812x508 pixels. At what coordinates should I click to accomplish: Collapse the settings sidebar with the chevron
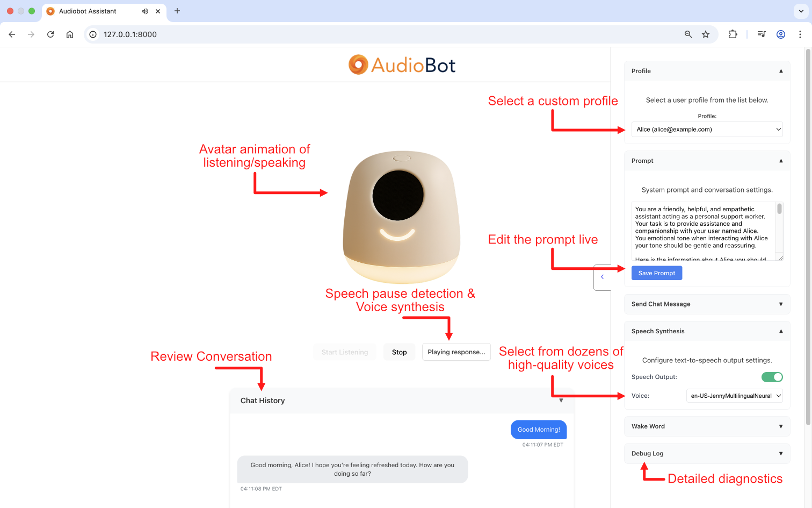pos(603,277)
